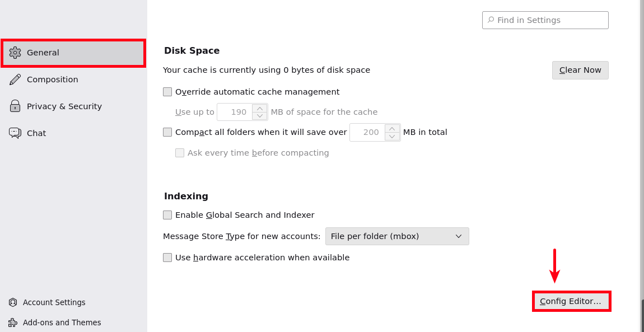
Task: Toggle Compact all folders checkbox
Action: click(167, 132)
